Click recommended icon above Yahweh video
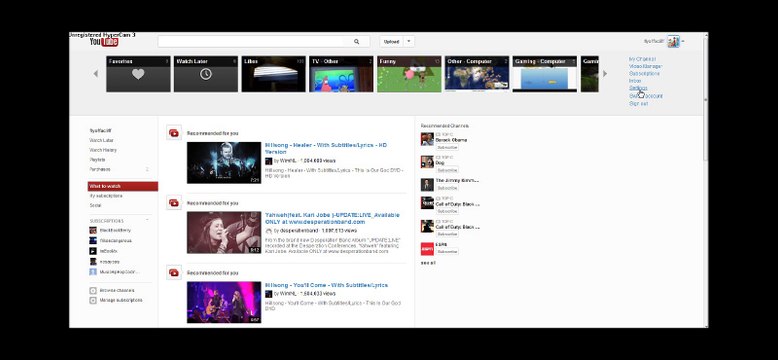Viewport: 778px width, 360px height. pos(174,202)
